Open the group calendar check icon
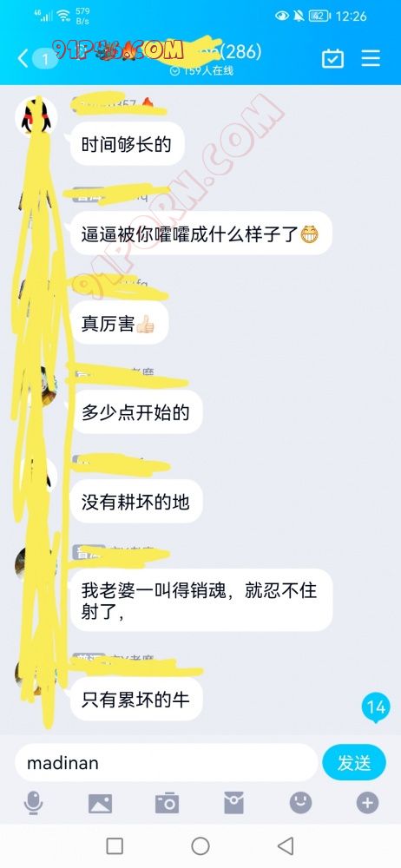 [x=332, y=58]
